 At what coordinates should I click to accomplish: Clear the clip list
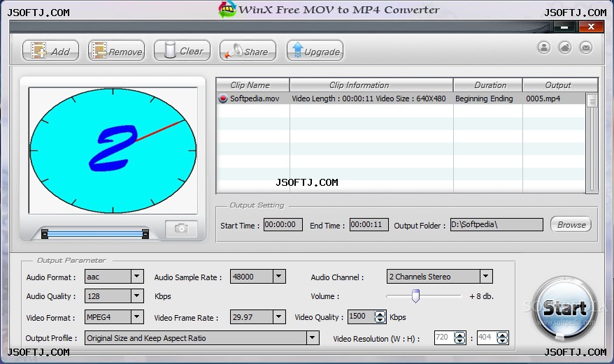pyautogui.click(x=182, y=51)
